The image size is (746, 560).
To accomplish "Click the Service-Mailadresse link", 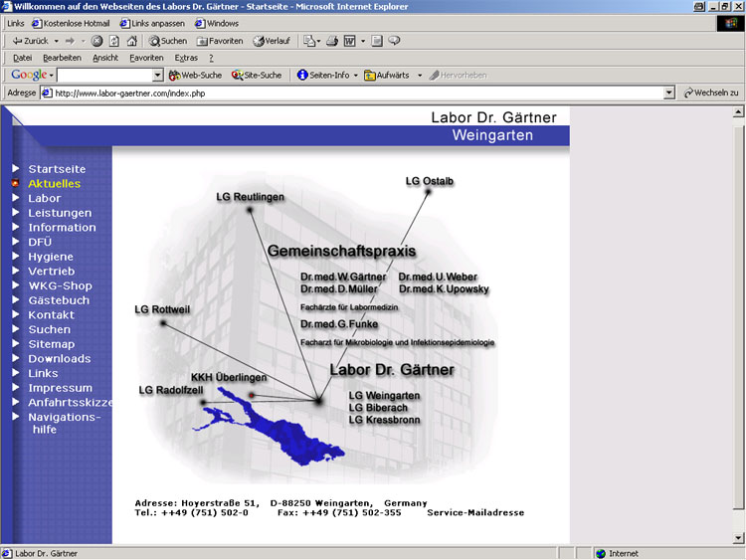I will pyautogui.click(x=475, y=513).
